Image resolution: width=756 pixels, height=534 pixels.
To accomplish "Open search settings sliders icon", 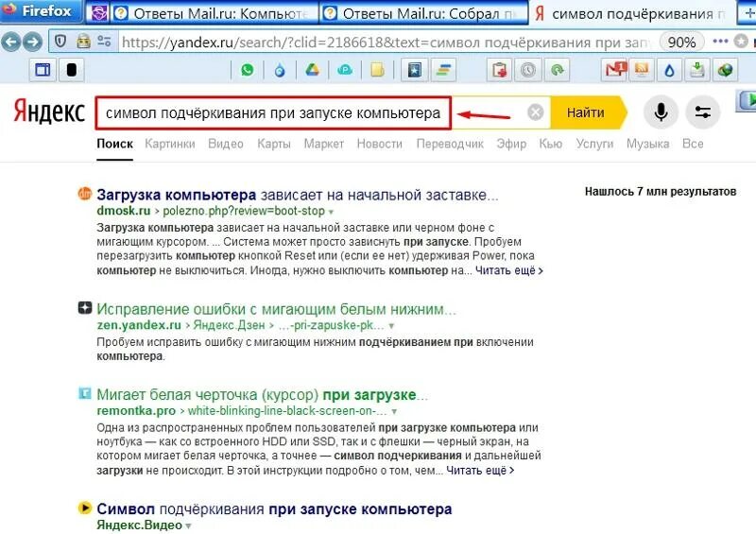I will pos(703,112).
